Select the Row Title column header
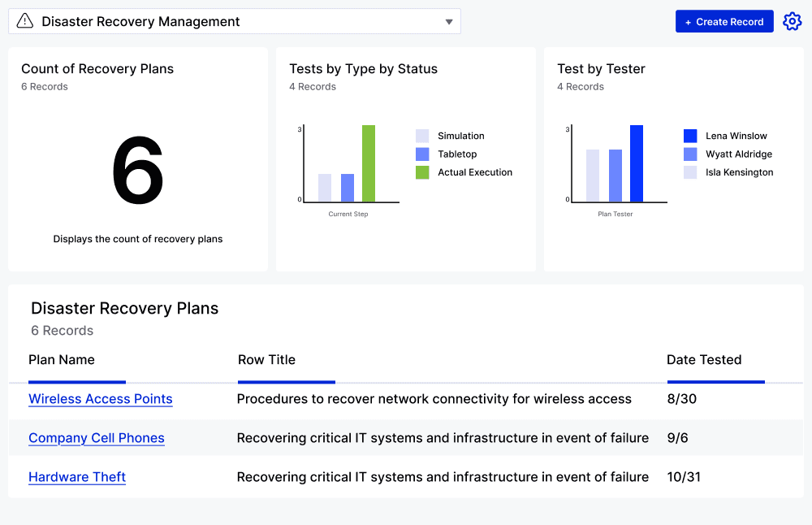Image resolution: width=812 pixels, height=525 pixels. coord(266,360)
